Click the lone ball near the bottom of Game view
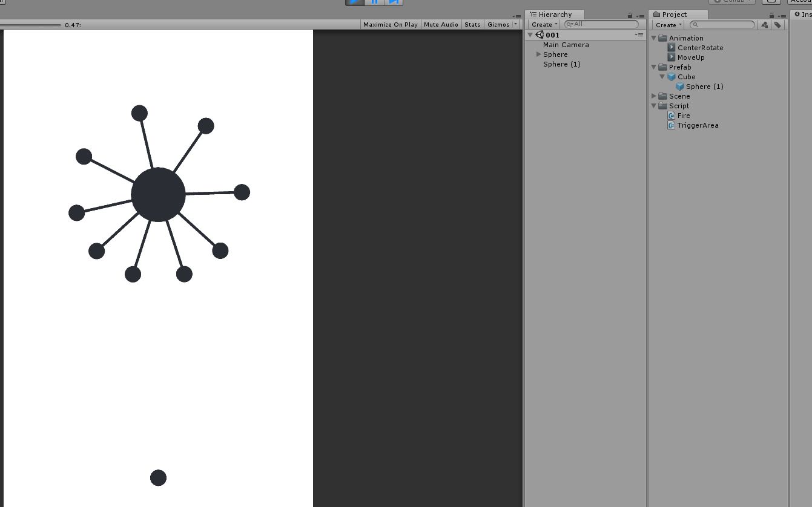This screenshot has width=812, height=507. pyautogui.click(x=158, y=478)
